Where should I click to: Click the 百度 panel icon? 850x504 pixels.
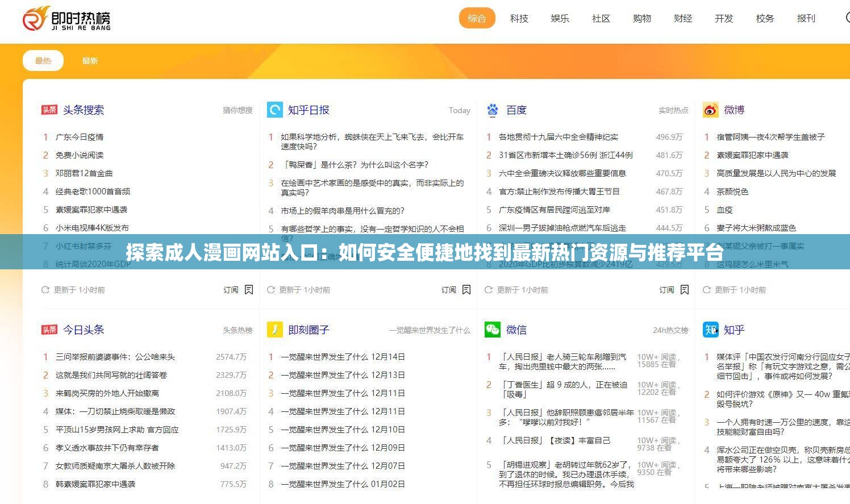pos(493,110)
